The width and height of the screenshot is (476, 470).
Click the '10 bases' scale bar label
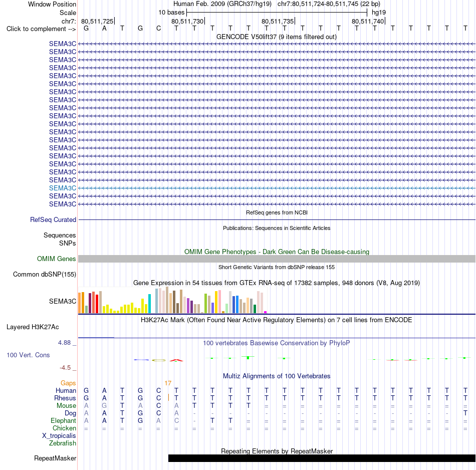(171, 13)
